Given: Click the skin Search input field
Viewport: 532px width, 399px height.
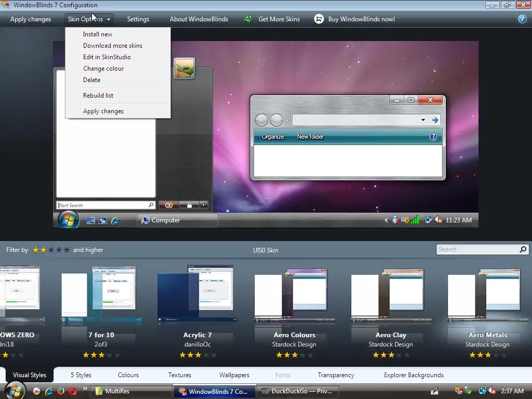Looking at the screenshot, I should click(478, 249).
